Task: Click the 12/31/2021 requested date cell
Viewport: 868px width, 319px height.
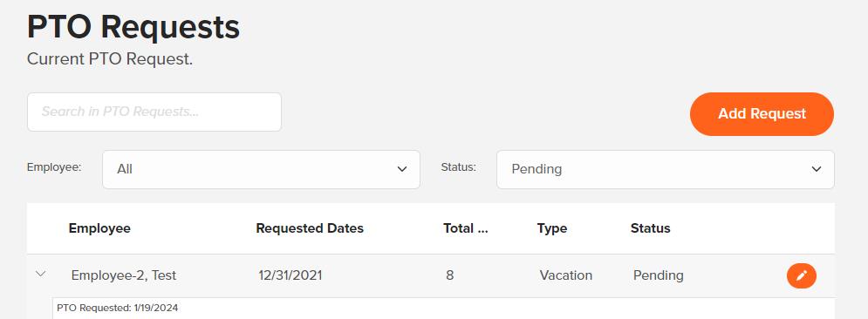Action: pos(290,275)
